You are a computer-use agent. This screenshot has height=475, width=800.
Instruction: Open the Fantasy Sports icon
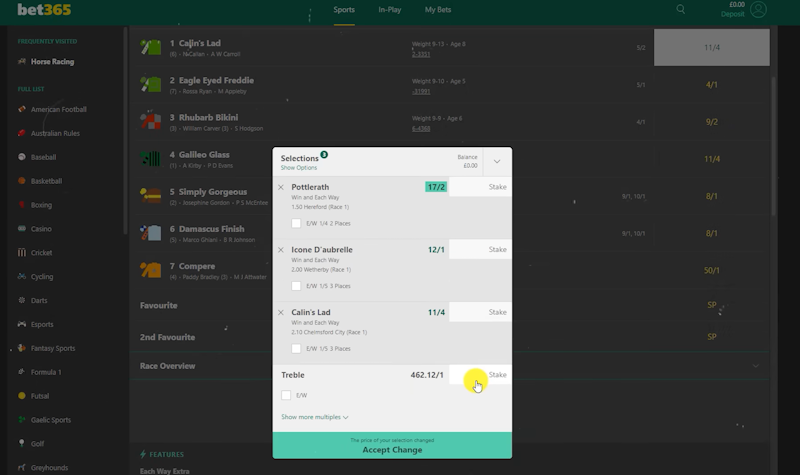coord(22,348)
